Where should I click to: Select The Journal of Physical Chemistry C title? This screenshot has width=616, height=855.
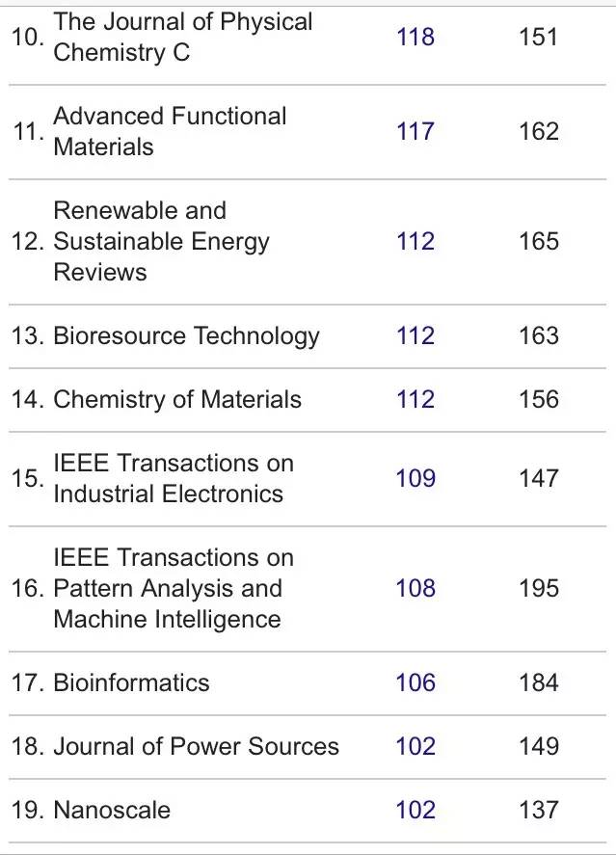[x=183, y=37]
